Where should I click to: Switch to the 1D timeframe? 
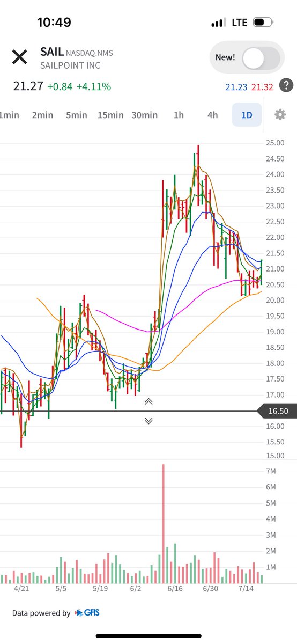coord(247,115)
